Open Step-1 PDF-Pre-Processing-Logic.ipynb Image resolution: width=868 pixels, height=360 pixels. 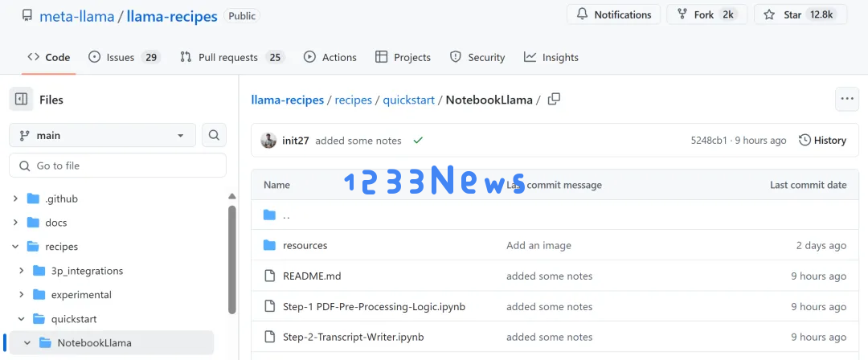(x=374, y=306)
